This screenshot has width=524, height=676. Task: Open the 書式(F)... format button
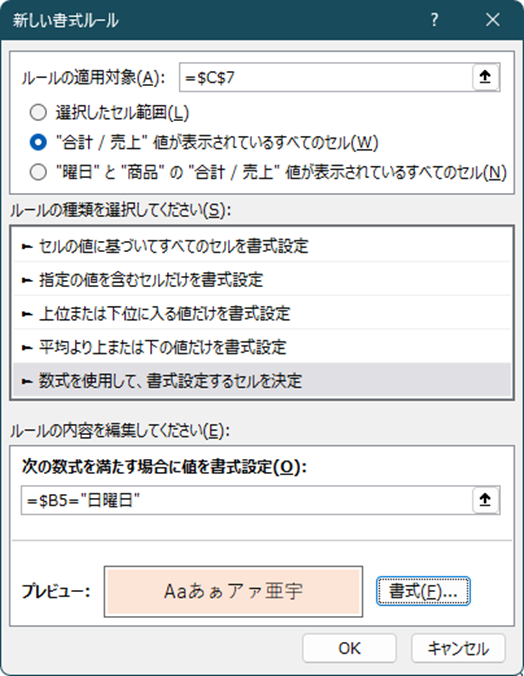423,591
